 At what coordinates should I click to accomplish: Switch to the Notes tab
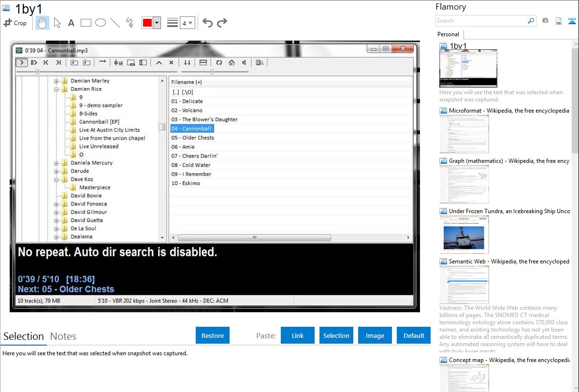[63, 336]
